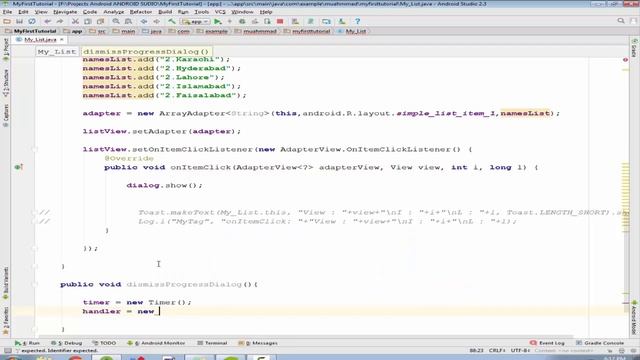The height and width of the screenshot is (360, 640).
Task: Open the Event Log button
Action: [547, 343]
